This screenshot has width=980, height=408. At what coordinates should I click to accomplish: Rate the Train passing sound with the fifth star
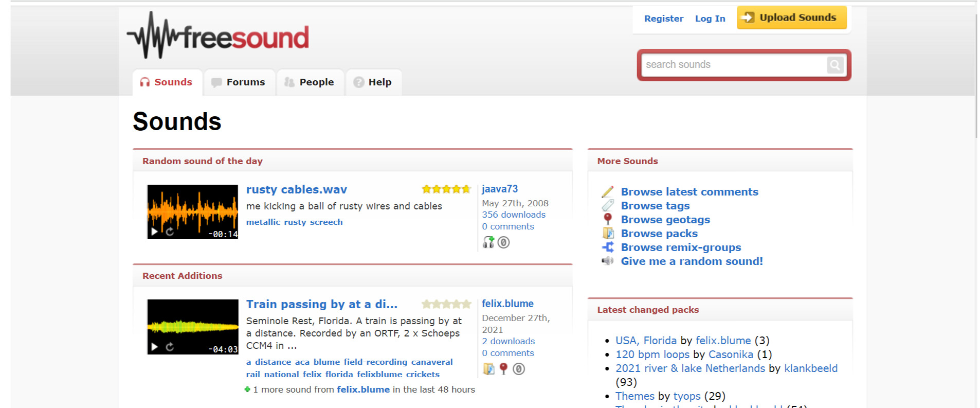pos(466,304)
